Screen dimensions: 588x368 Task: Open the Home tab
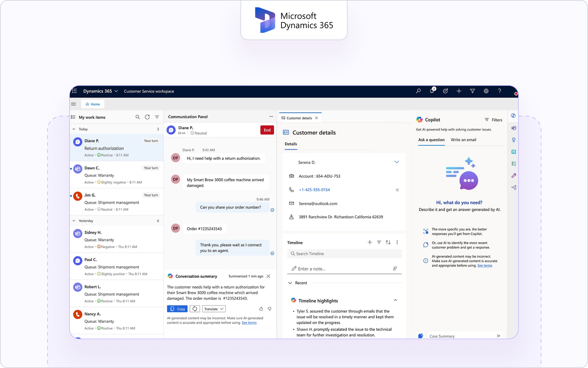pos(93,104)
